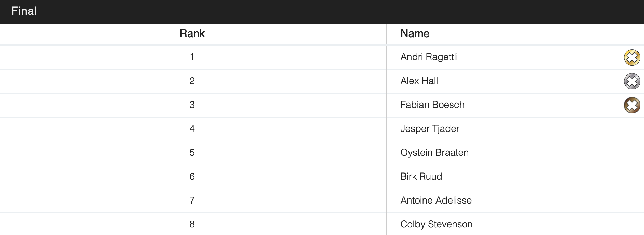Viewport: 644px width, 235px height.
Task: Click rank 5 cell
Action: [x=192, y=153]
